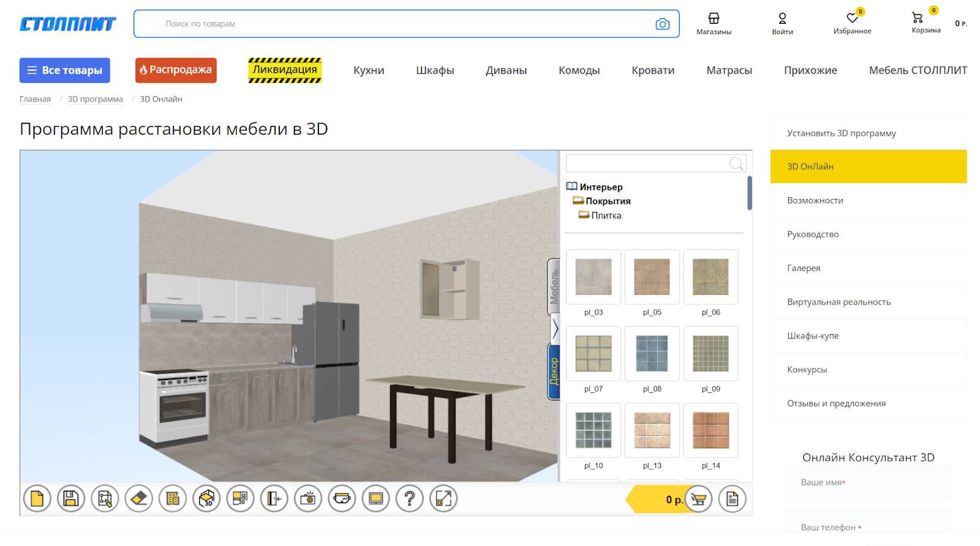Click the Распродажа button
980x546 pixels.
(x=176, y=70)
